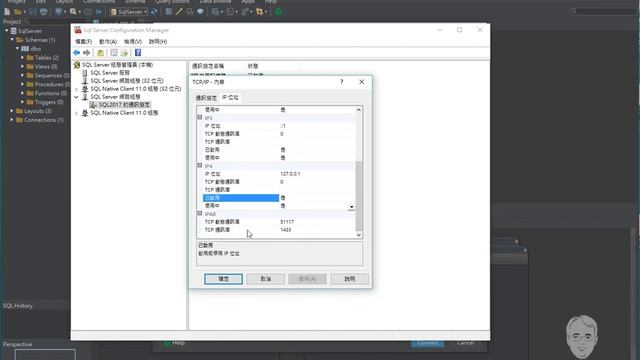Click the 127.0.0.1 IP address value

pyautogui.click(x=290, y=174)
